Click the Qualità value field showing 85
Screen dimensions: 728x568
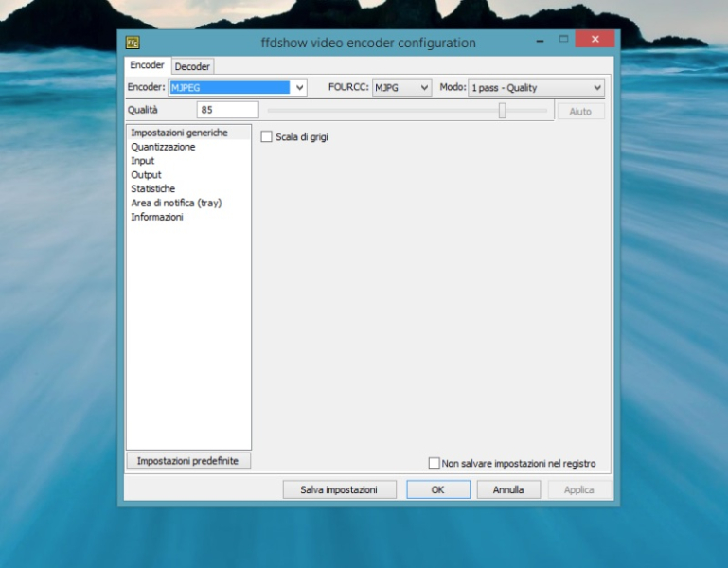227,111
